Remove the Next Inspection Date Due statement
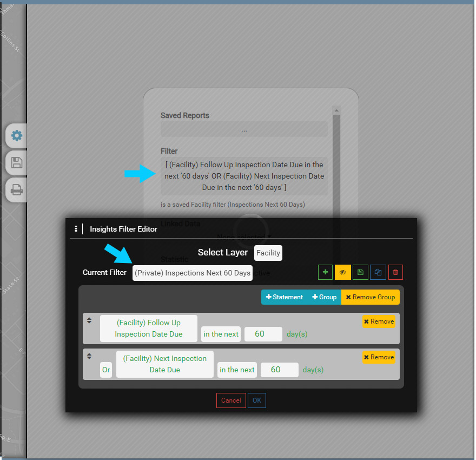The width and height of the screenshot is (476, 460). point(379,357)
